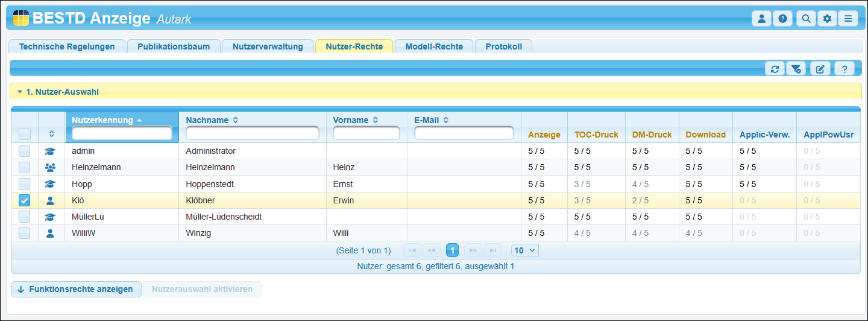Viewport: 868px width, 321px height.
Task: Open the rows-per-page dropdown showing 10
Action: pos(524,250)
